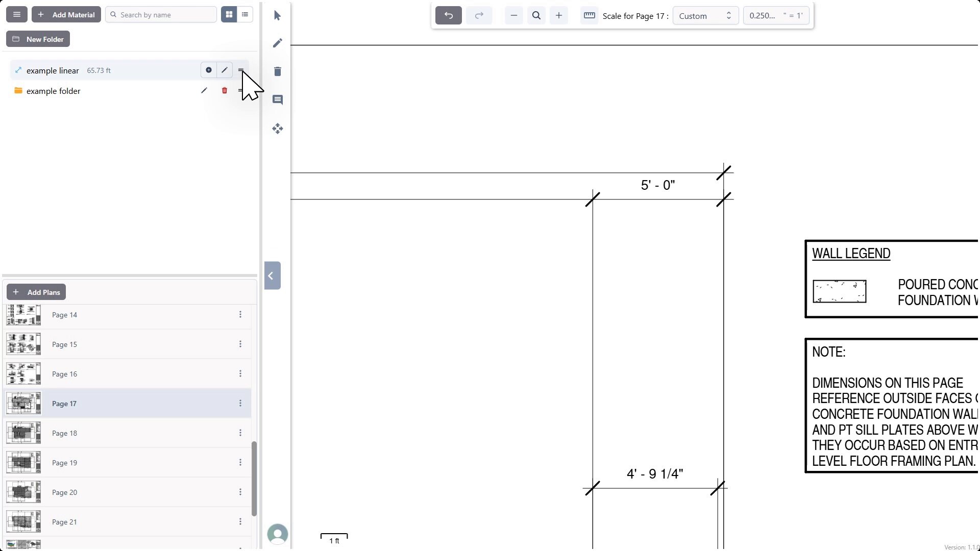
Task: Click the Add Plans button
Action: coord(36,292)
